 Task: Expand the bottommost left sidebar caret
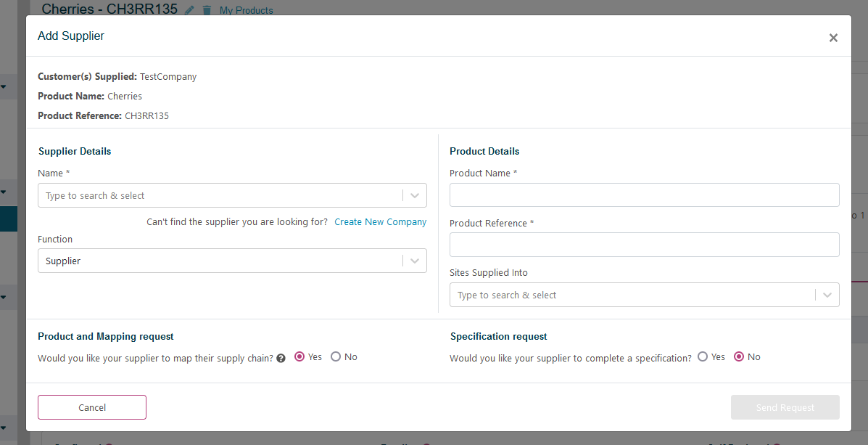point(4,427)
